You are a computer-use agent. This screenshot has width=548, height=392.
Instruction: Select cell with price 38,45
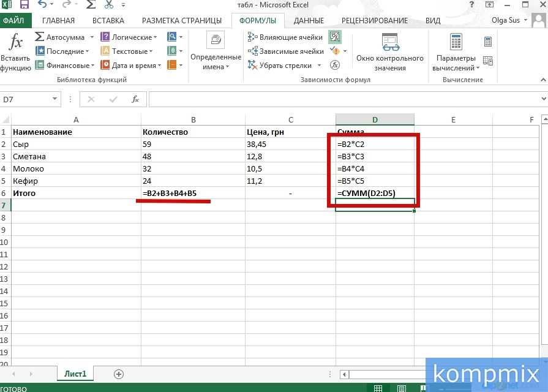pos(290,144)
